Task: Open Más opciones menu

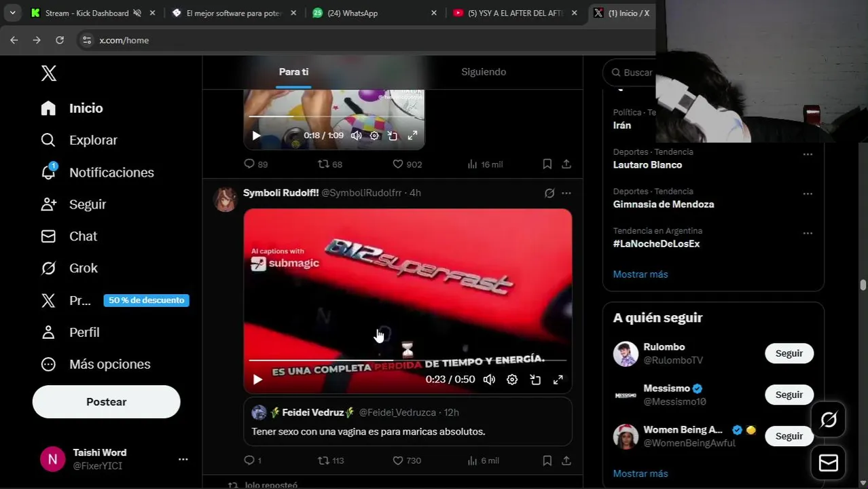Action: click(95, 364)
